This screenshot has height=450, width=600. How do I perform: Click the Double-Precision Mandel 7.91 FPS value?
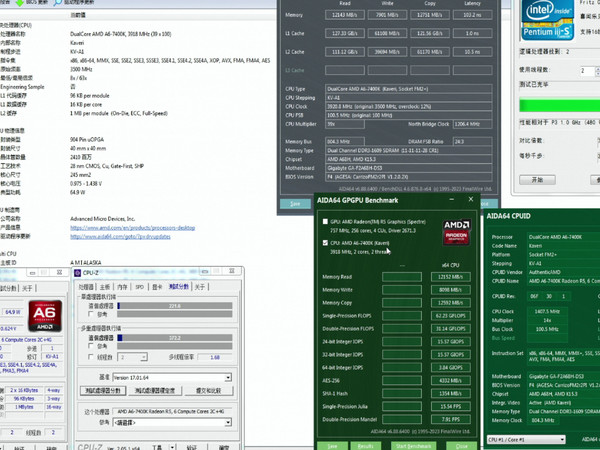451,419
